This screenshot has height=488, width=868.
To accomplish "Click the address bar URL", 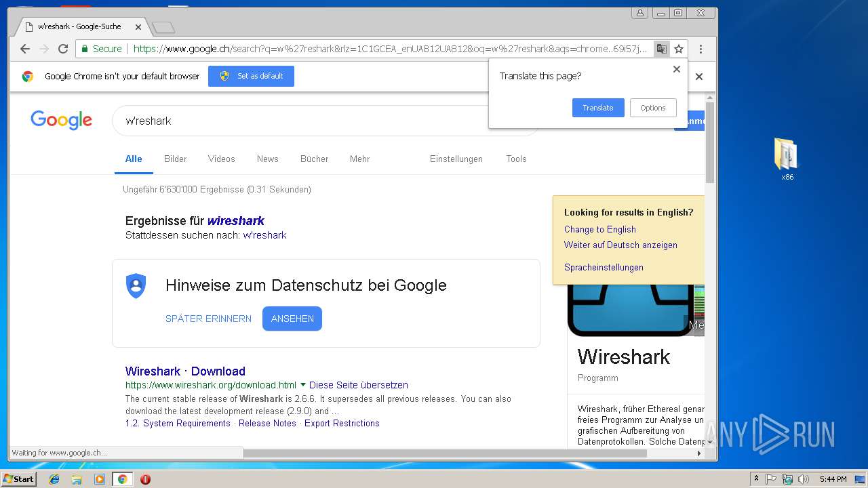I will coord(390,49).
